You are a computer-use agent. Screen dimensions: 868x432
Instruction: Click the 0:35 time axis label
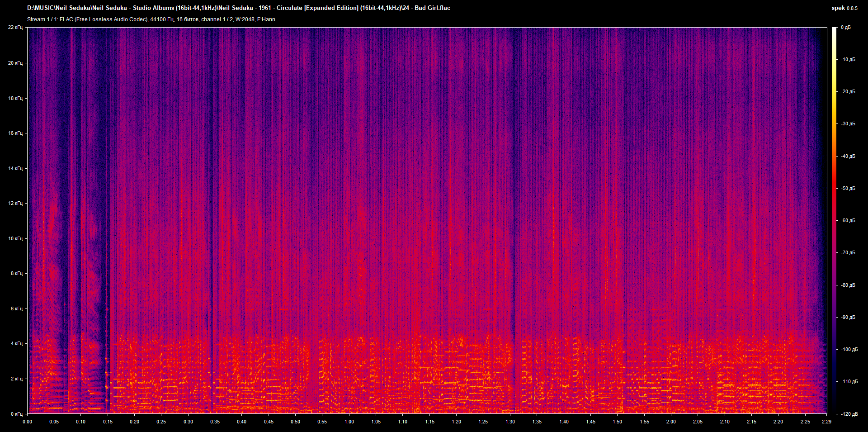(x=215, y=422)
